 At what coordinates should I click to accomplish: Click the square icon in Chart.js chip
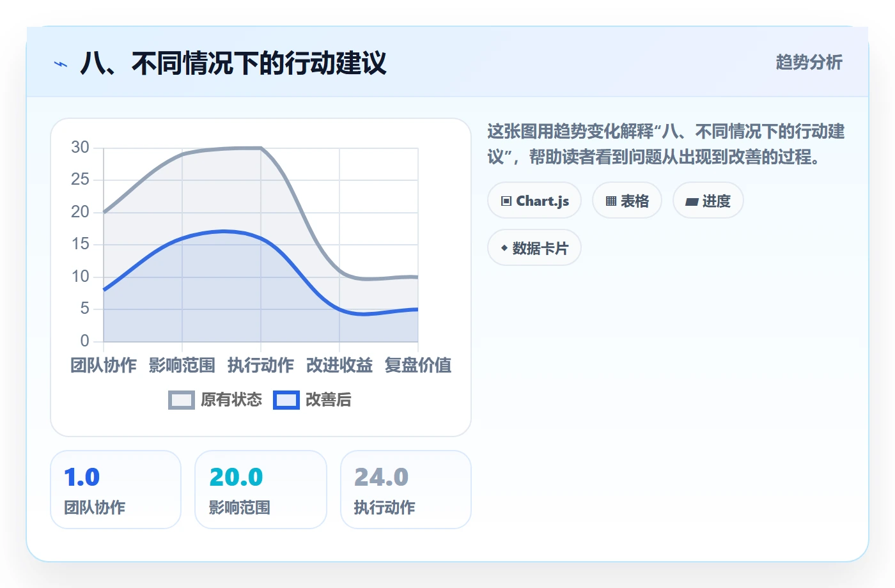506,201
